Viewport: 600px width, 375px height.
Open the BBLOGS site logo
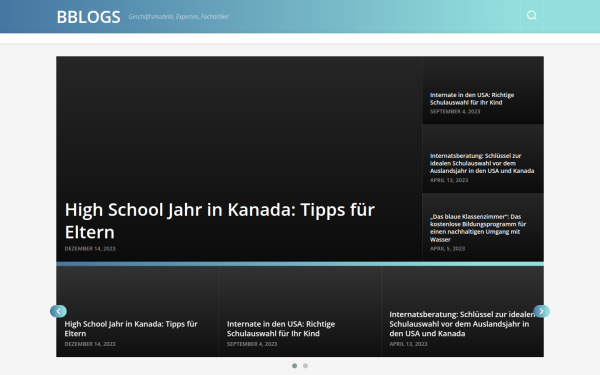click(88, 17)
